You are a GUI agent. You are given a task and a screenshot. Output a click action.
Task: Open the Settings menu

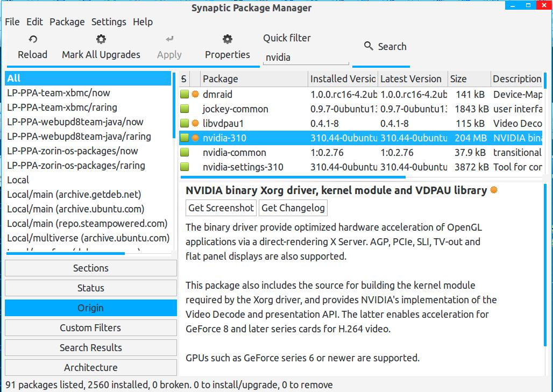109,22
